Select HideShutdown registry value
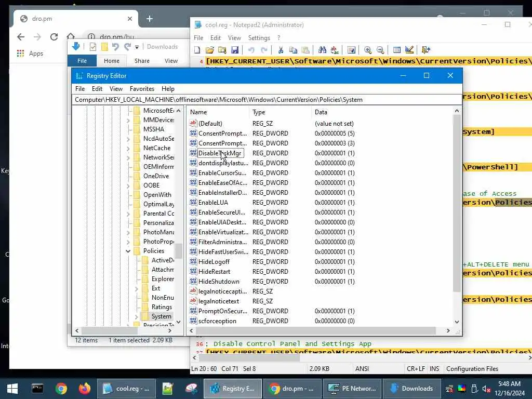Screen dimensions: 532x399 [x=219, y=282]
